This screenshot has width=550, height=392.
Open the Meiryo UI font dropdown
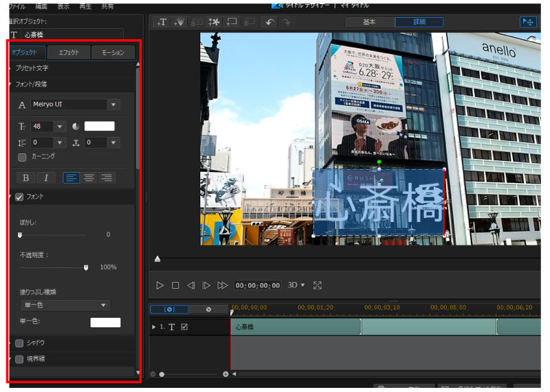pos(113,105)
